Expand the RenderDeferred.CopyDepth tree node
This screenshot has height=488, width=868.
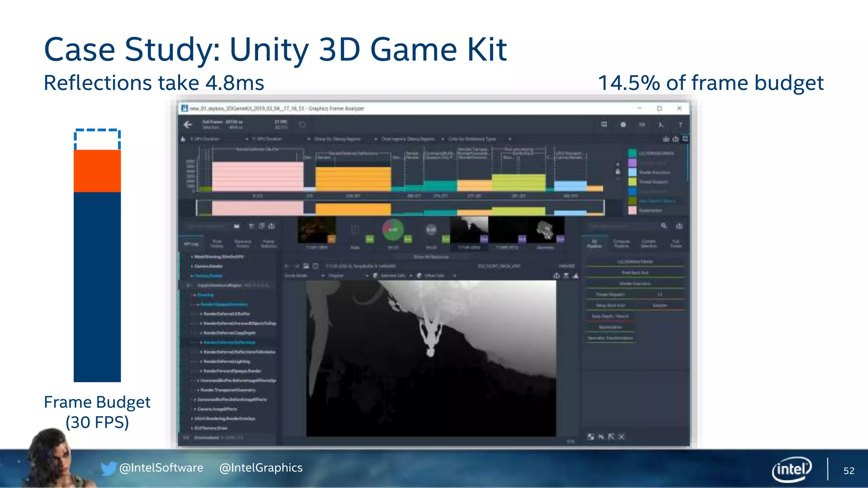coord(201,333)
